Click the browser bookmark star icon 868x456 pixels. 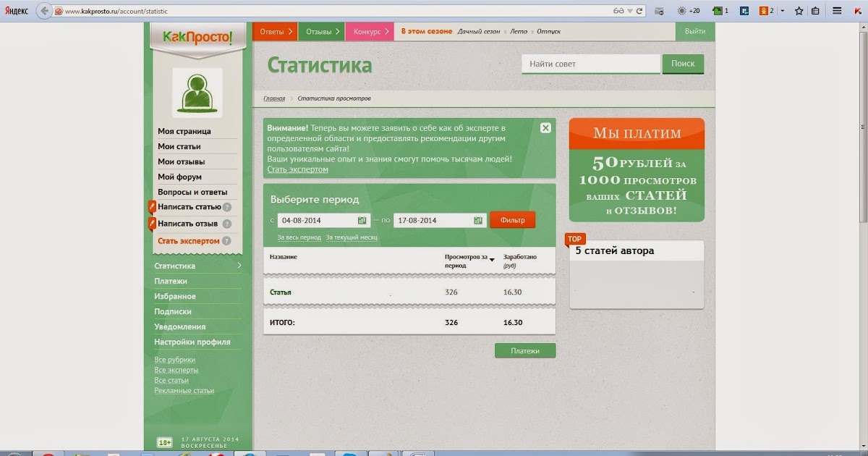(x=799, y=11)
